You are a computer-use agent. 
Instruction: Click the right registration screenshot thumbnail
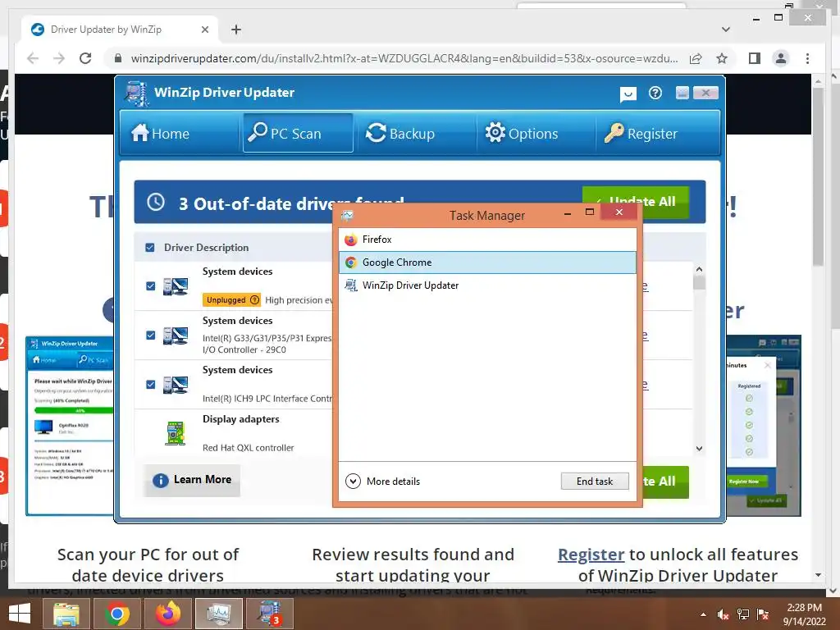(x=764, y=426)
